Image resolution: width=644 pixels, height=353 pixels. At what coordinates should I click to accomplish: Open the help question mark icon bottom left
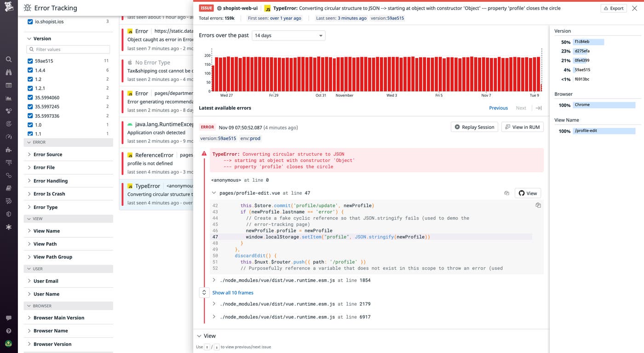click(8, 330)
